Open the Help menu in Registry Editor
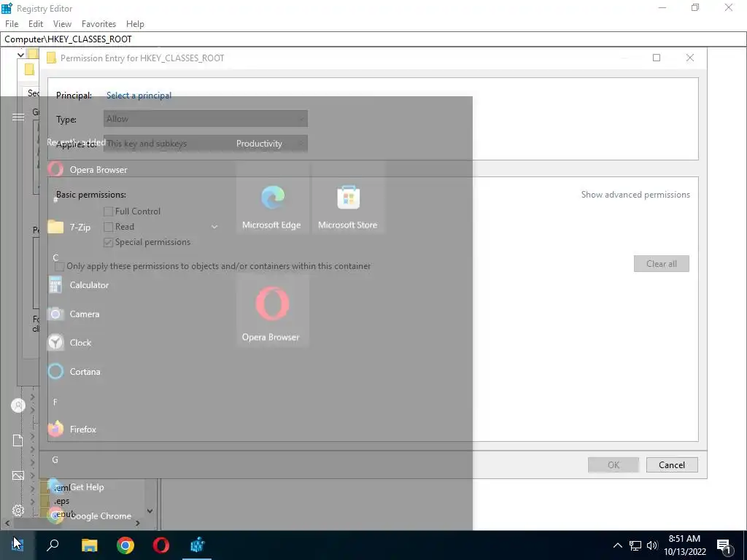 pyautogui.click(x=135, y=24)
